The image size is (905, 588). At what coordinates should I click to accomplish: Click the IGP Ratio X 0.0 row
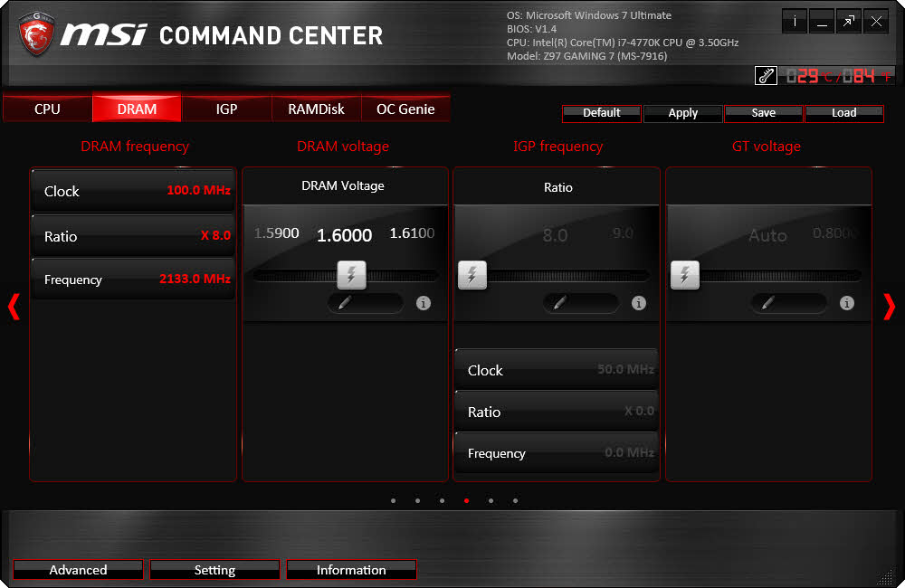pos(557,412)
